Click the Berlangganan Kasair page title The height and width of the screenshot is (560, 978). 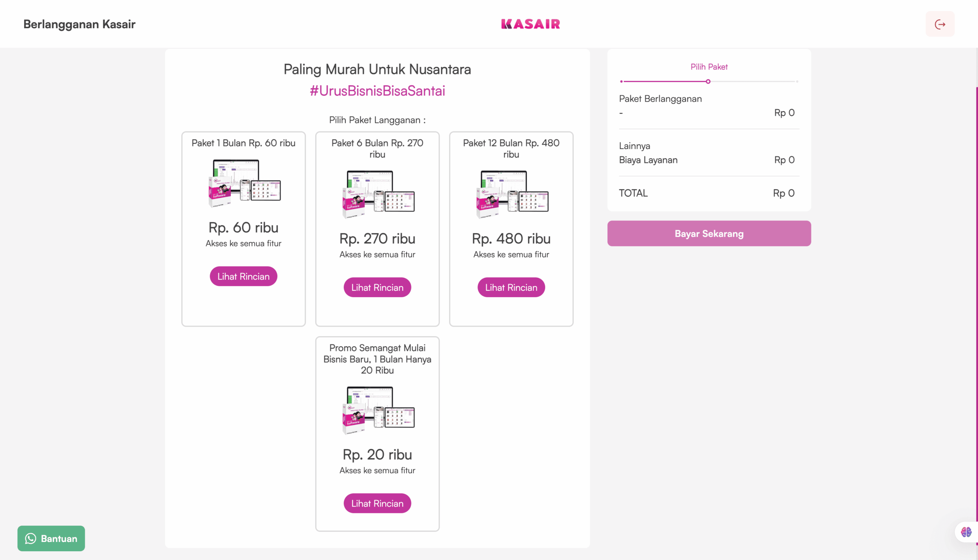point(79,24)
